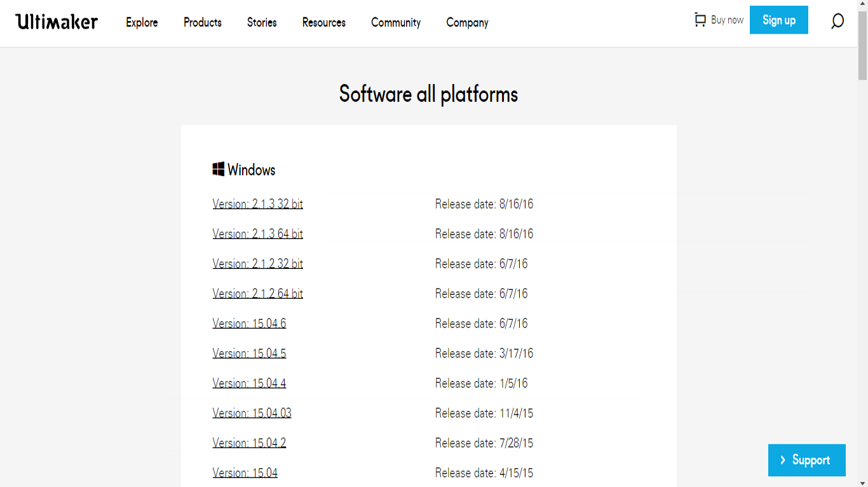Click Release date 7/28/15
This screenshot has width=868, height=487.
(x=484, y=443)
